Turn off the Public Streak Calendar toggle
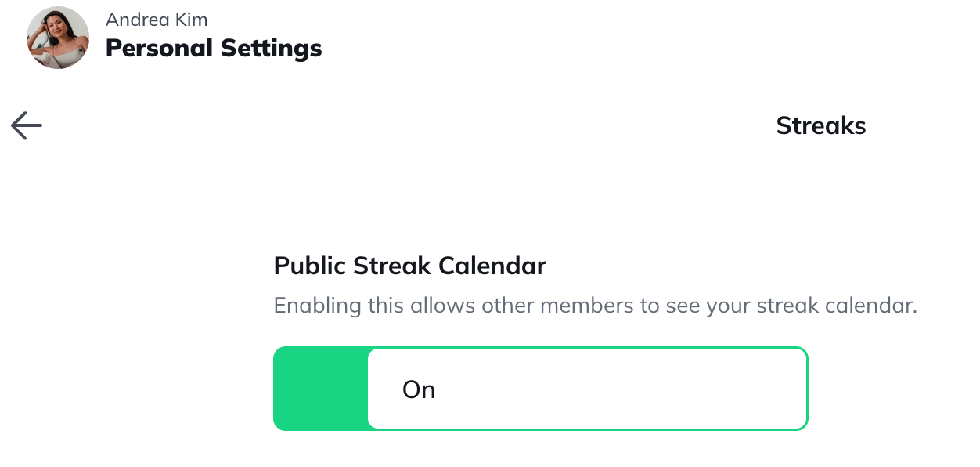The image size is (980, 467). [x=540, y=389]
